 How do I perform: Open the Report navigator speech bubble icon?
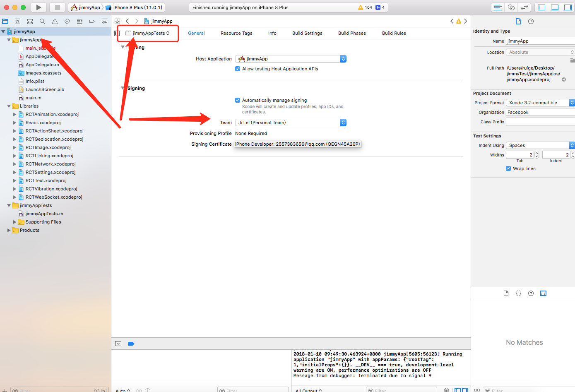coord(104,21)
